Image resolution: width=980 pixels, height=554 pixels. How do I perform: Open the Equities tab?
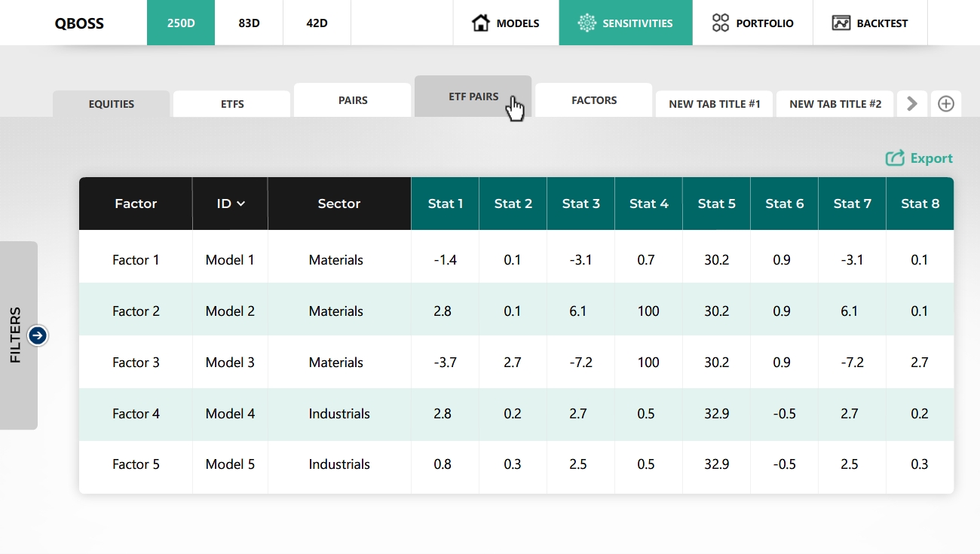point(111,104)
